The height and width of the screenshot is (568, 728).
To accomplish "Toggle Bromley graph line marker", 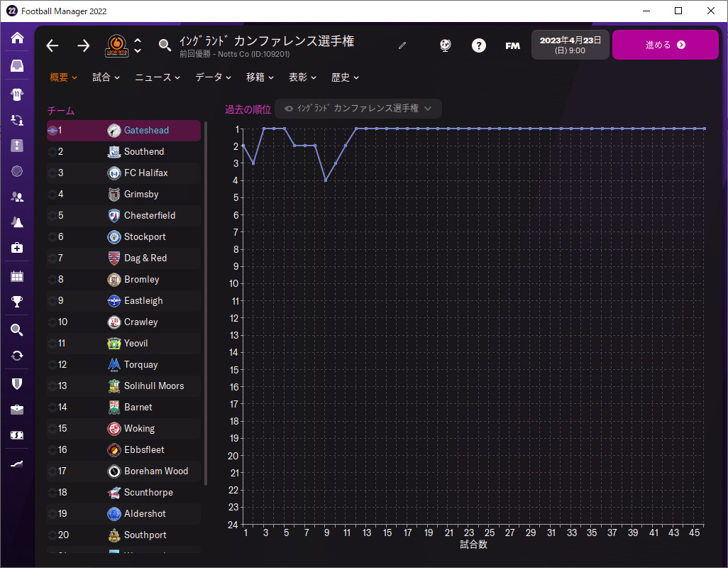I will [53, 280].
